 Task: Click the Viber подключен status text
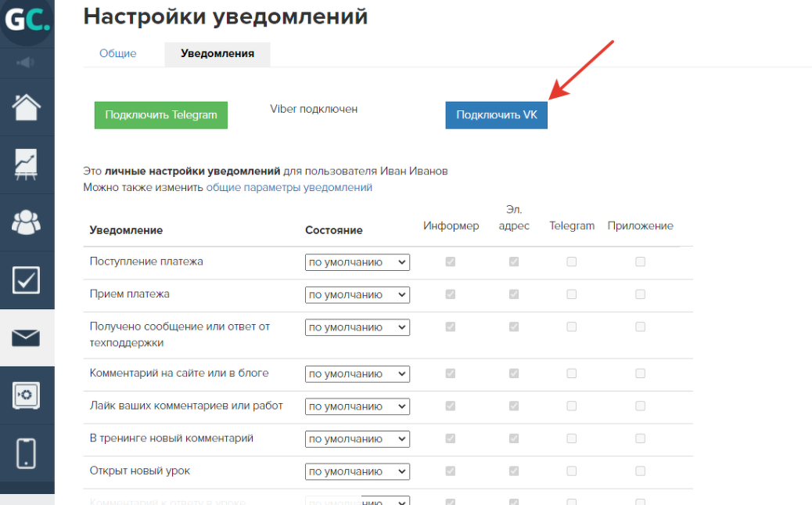click(x=314, y=110)
